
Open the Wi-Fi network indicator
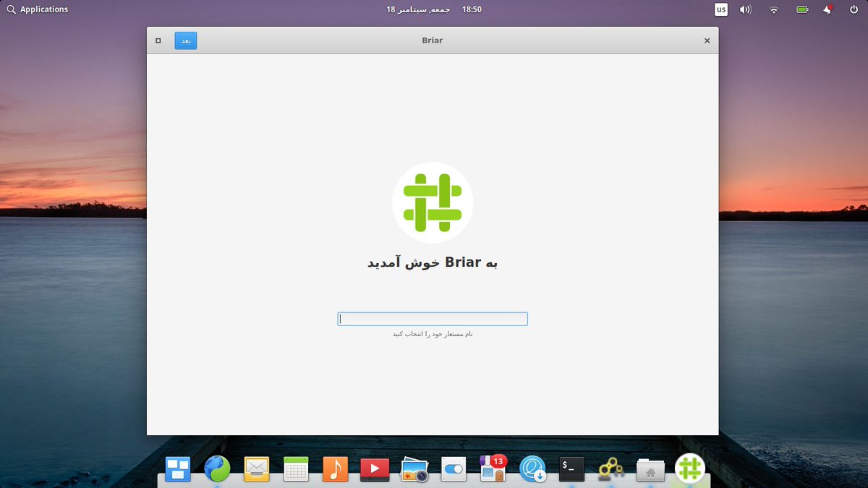coord(774,9)
